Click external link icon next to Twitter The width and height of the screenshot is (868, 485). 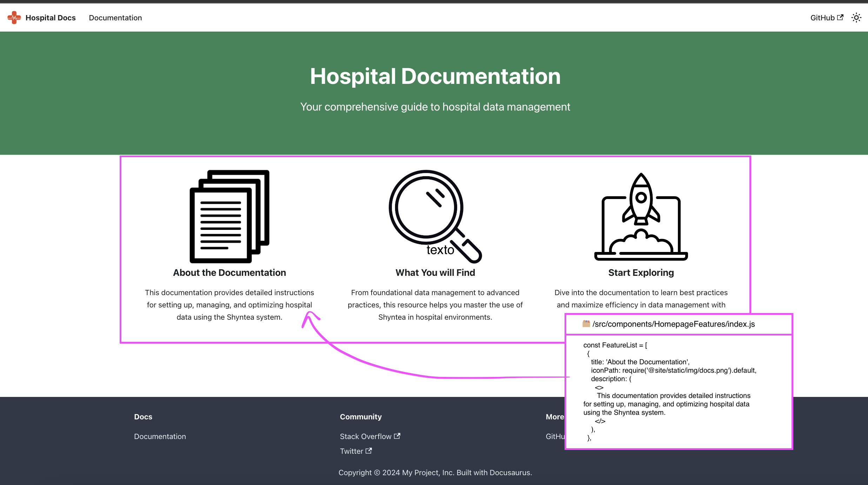point(369,451)
